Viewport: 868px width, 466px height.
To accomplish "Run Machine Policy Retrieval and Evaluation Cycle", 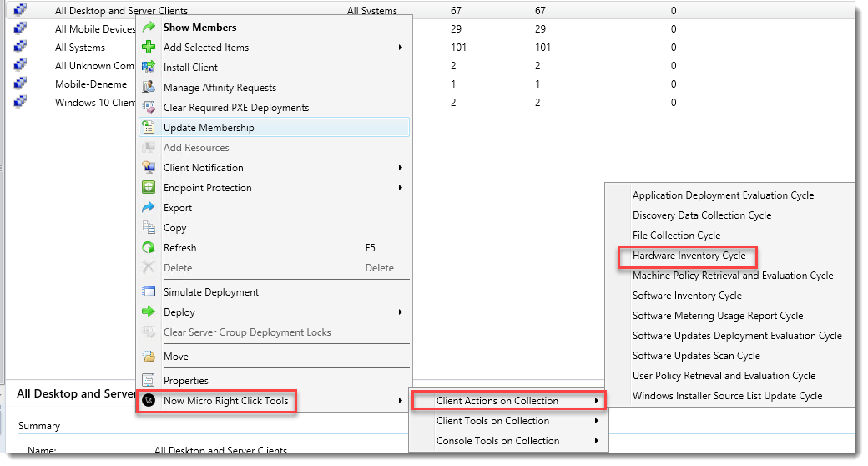I will 732,276.
